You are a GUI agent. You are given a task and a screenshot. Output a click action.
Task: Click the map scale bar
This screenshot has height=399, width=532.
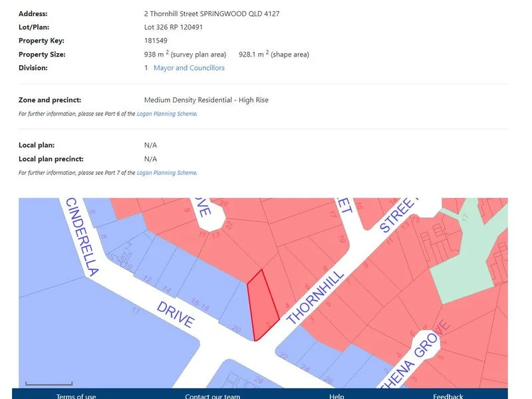click(x=49, y=384)
